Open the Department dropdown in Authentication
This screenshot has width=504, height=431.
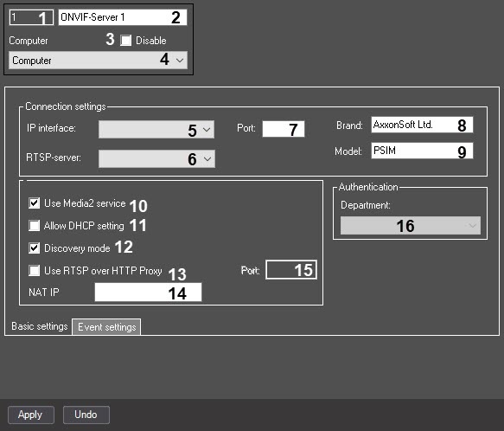click(x=411, y=226)
